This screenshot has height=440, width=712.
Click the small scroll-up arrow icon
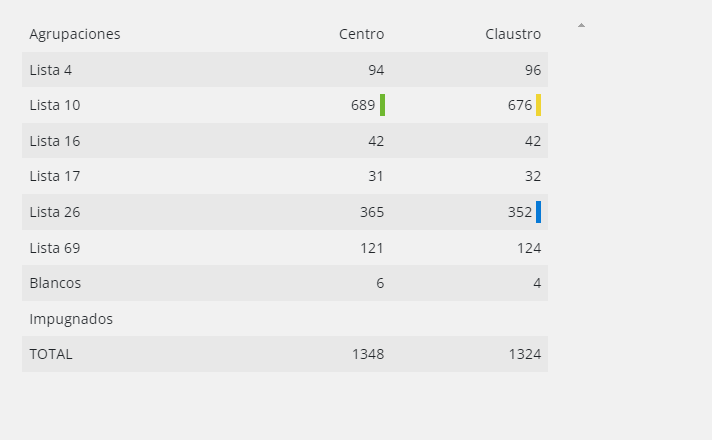[x=581, y=25]
